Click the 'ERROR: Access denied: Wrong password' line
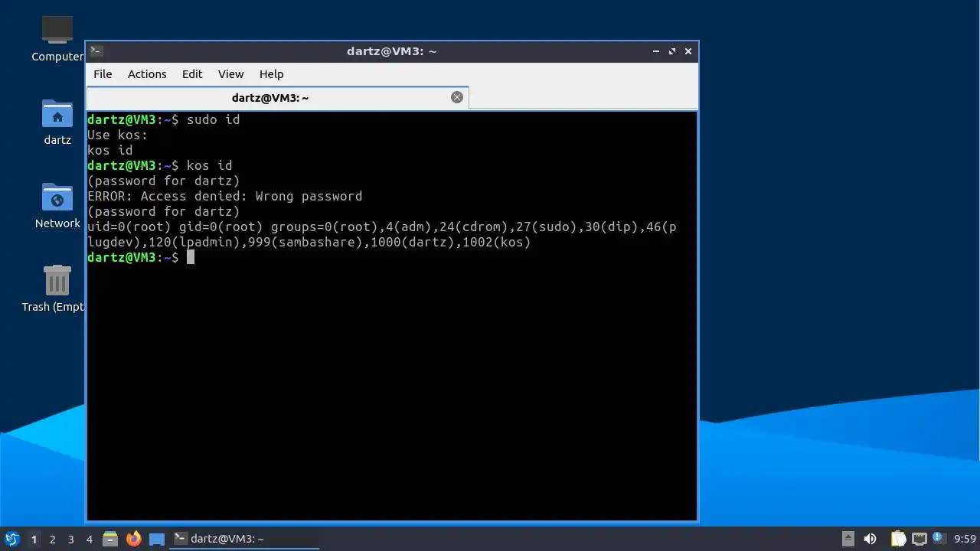Viewport: 980px width, 551px height. (225, 196)
